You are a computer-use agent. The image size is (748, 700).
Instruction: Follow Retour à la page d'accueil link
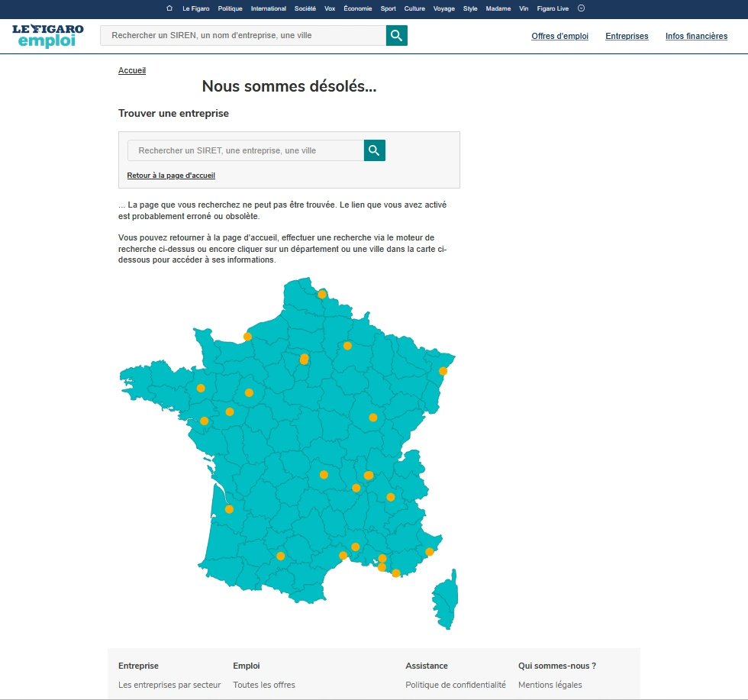[x=171, y=176]
